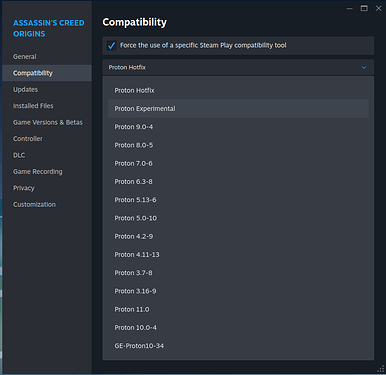Open Game Versions & Betas section
The image size is (386, 375).
47,122
